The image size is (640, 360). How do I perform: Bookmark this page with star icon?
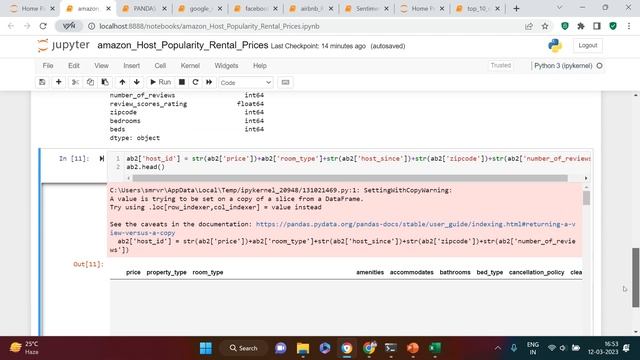545,26
